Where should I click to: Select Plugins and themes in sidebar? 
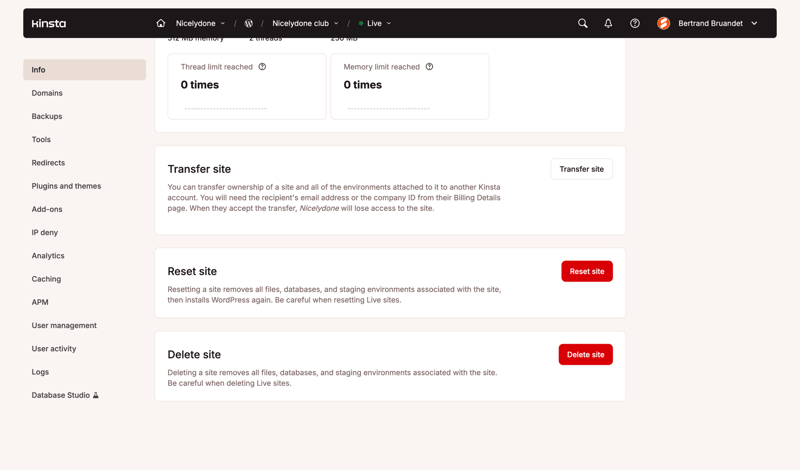(x=66, y=186)
